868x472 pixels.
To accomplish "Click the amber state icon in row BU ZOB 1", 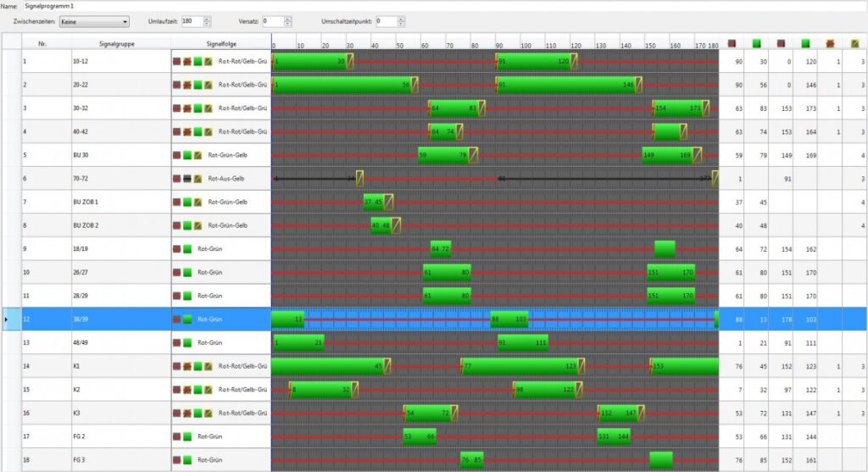I will [198, 202].
